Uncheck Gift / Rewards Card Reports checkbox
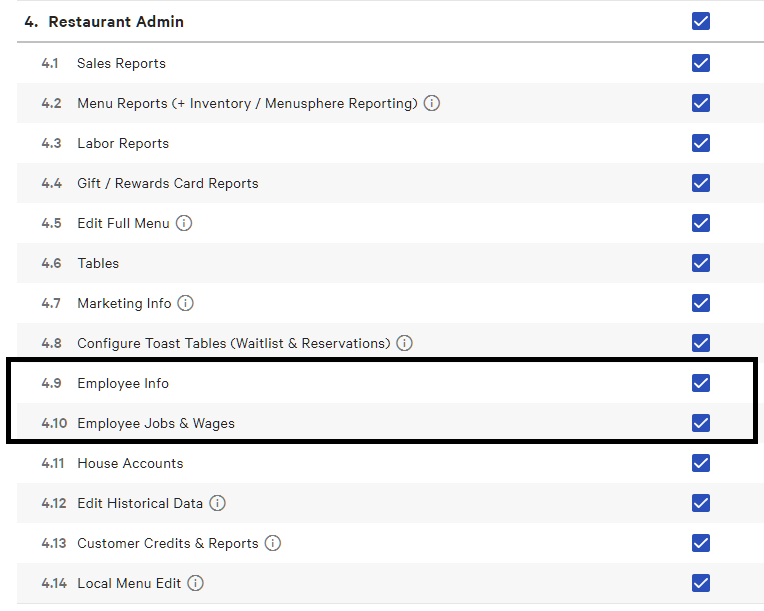Screen dimensions: 764x611 coord(701,183)
